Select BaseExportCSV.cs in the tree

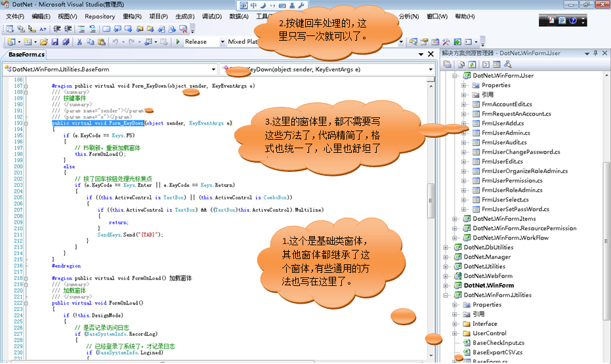(498, 352)
